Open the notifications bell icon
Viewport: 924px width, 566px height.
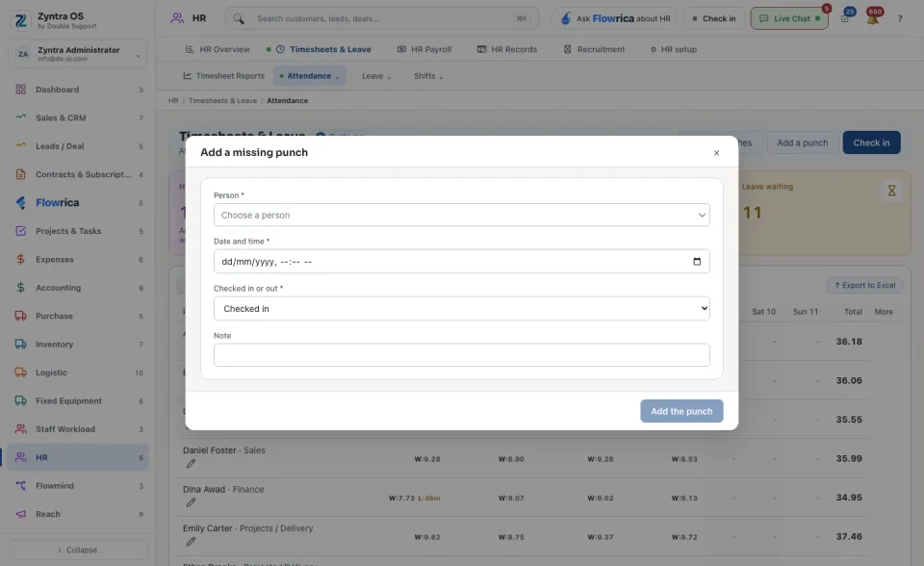pyautogui.click(x=873, y=18)
